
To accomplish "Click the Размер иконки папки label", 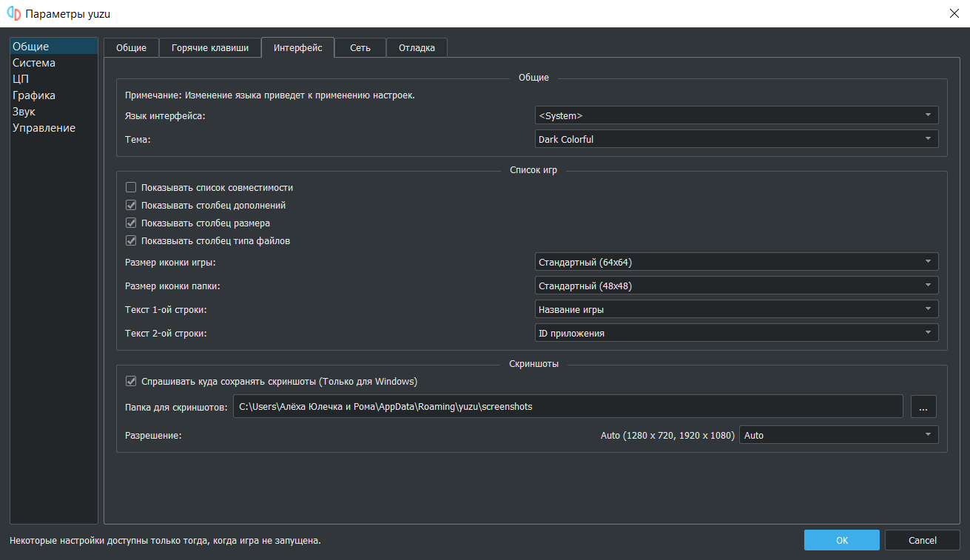I will (x=172, y=286).
